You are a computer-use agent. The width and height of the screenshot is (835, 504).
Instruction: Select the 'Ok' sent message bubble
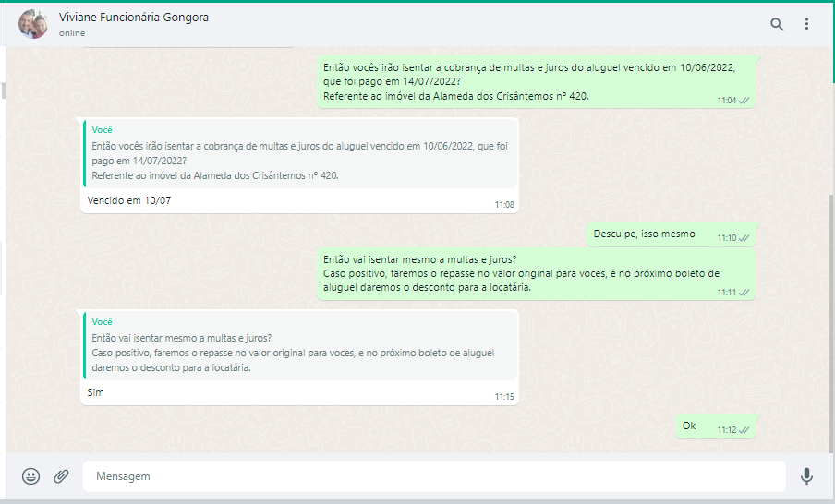click(689, 426)
